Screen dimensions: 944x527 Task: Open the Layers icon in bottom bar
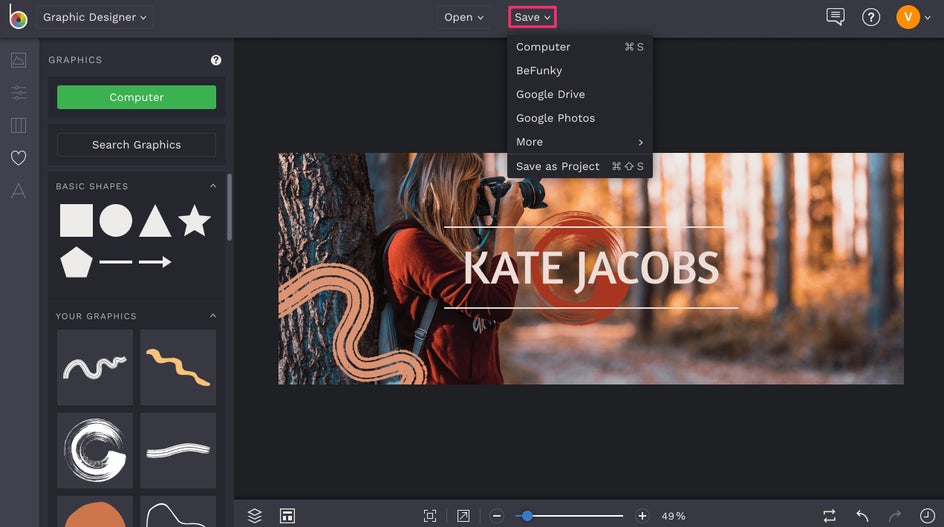(255, 515)
